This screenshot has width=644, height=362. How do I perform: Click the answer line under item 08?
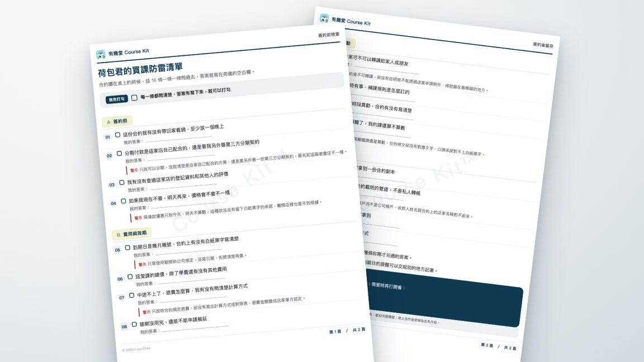click(195, 328)
